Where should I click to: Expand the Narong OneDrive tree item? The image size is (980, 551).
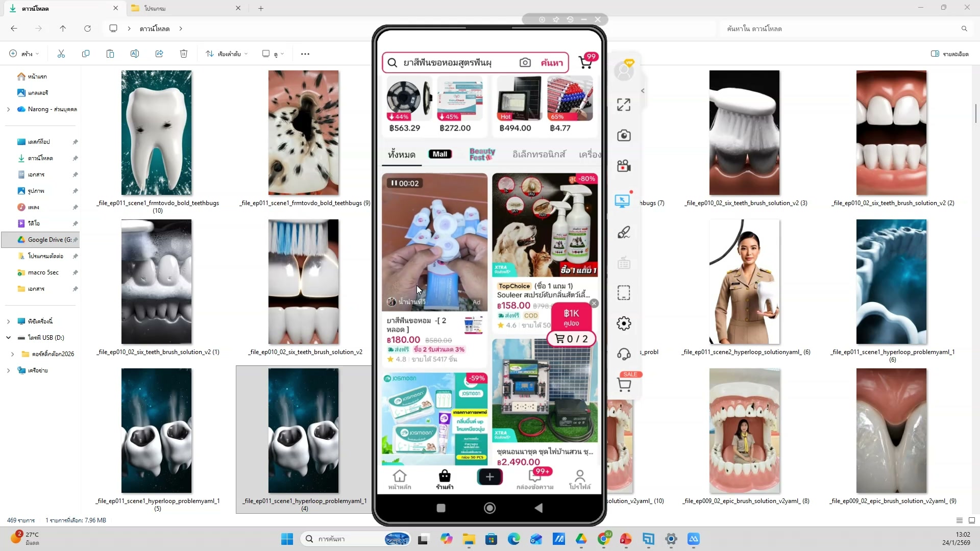pyautogui.click(x=8, y=109)
